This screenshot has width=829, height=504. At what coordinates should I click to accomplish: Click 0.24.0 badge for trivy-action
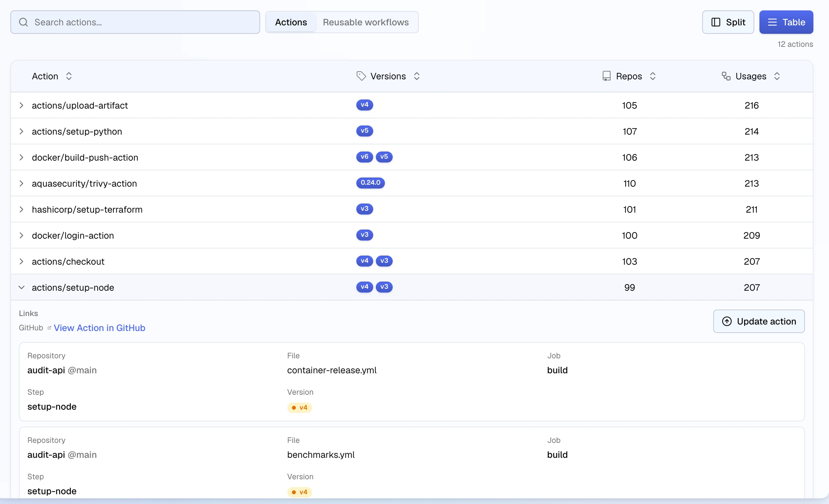(370, 183)
